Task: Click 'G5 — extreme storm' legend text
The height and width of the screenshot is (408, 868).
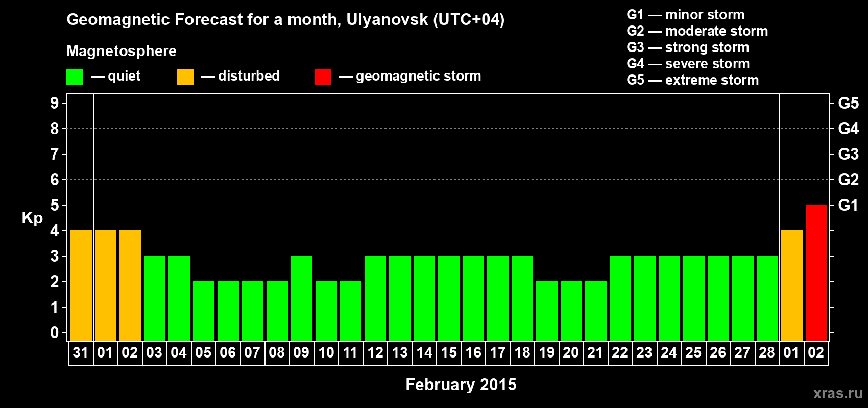Action: coord(693,80)
